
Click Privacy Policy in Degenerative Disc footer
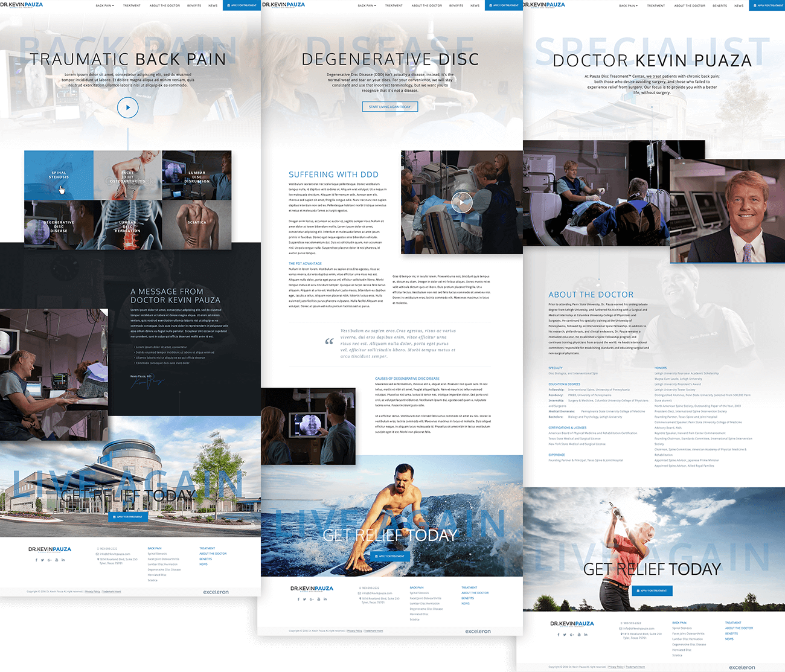[x=354, y=631]
